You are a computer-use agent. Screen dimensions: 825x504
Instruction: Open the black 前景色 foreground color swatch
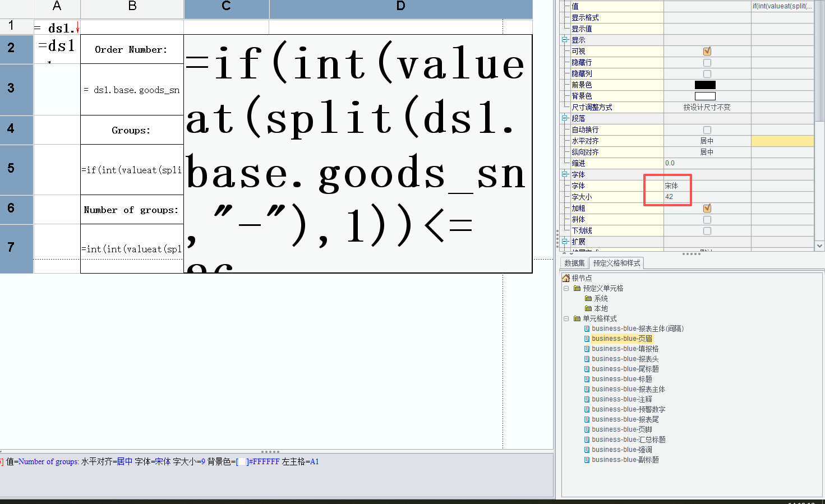pos(705,85)
